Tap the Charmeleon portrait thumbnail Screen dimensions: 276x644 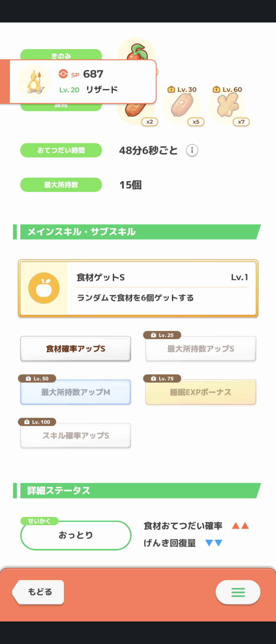point(34,82)
